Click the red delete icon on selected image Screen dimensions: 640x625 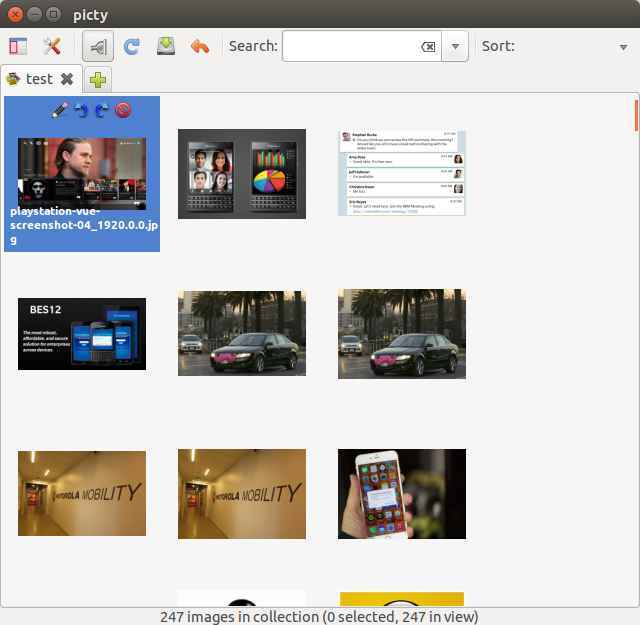123,110
